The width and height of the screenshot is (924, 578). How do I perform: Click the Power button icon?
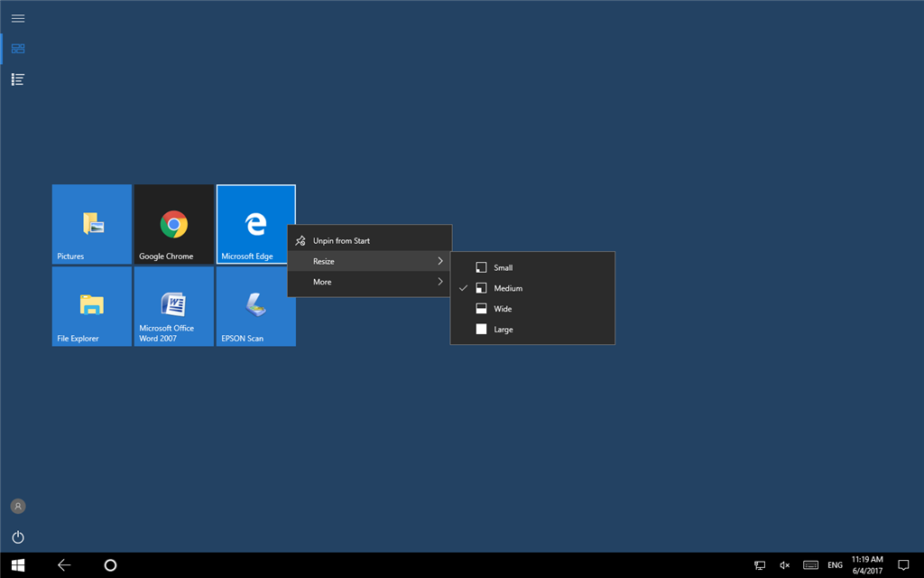coord(18,536)
